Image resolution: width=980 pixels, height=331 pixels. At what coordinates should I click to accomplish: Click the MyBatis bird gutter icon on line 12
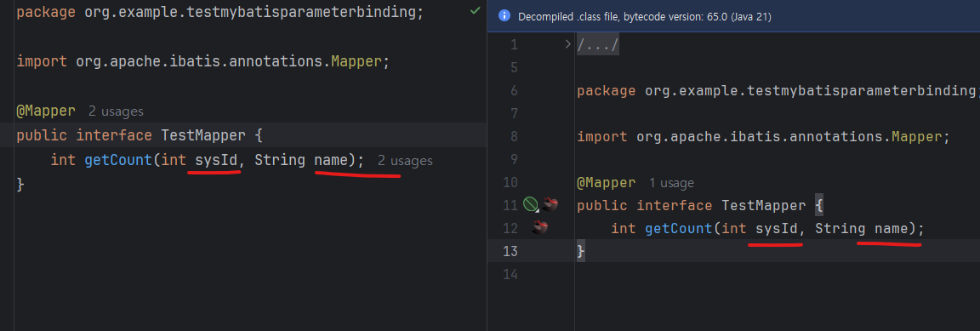(x=539, y=228)
